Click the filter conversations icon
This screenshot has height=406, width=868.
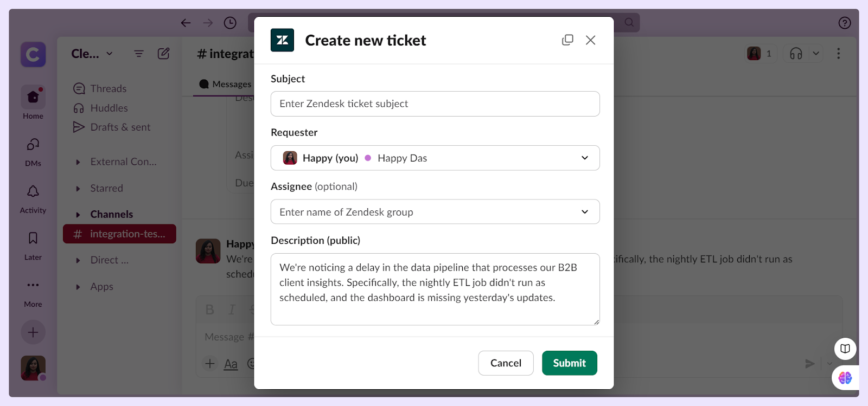[139, 54]
